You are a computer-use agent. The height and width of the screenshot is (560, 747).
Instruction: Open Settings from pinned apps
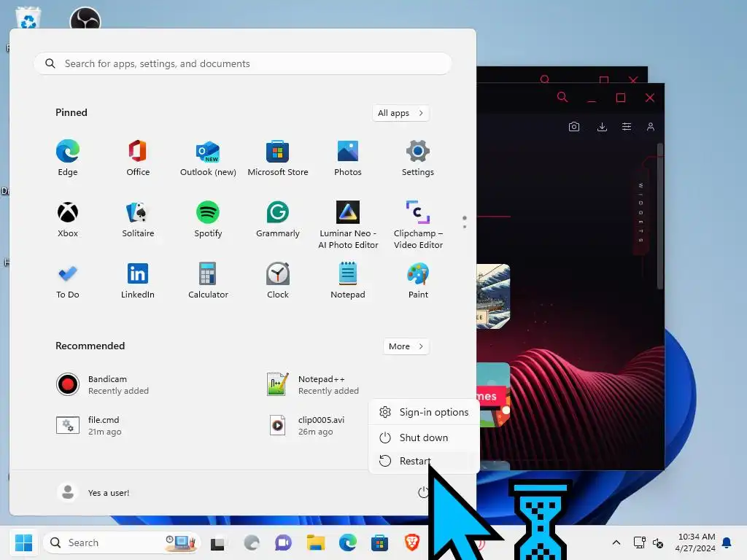click(x=418, y=158)
